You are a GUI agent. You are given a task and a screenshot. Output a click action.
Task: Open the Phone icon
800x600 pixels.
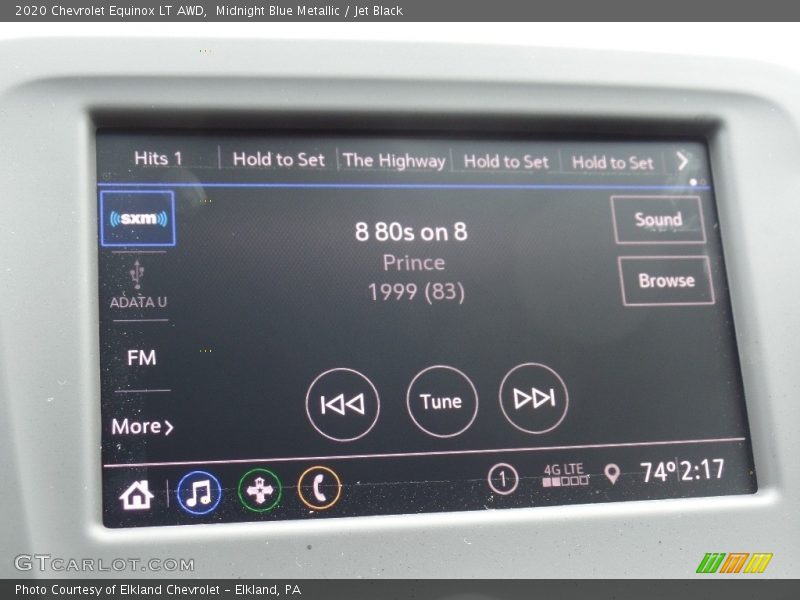point(319,488)
